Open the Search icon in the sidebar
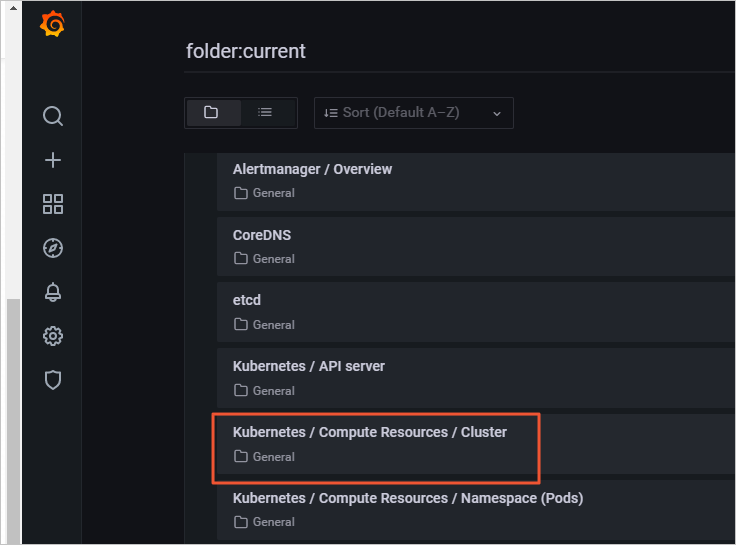 coord(53,116)
